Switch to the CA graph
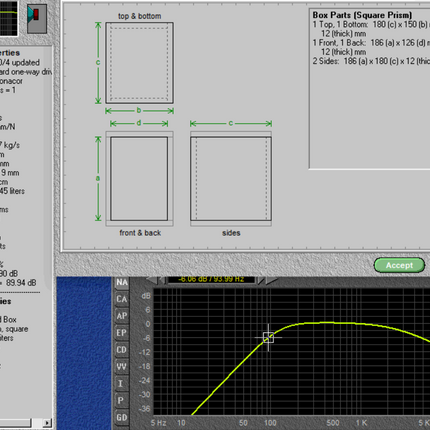Screen dimensions: 430x430 [x=122, y=299]
